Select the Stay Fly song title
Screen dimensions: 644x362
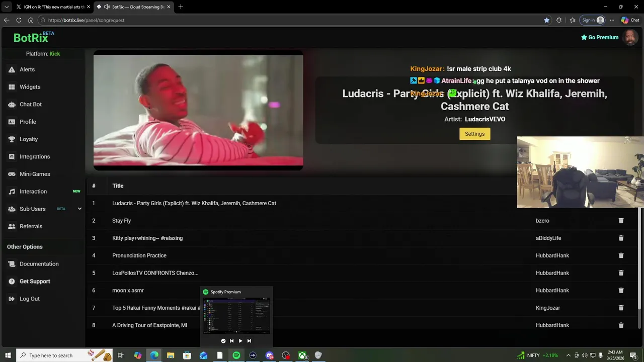[121, 221]
